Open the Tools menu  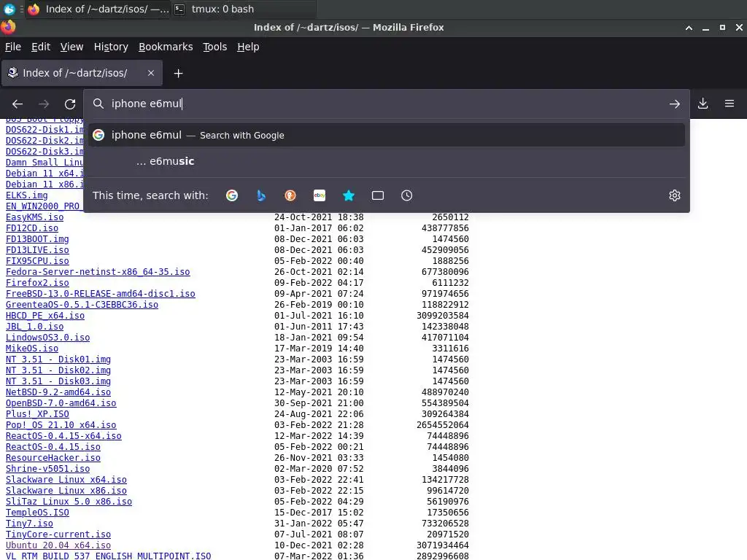[x=215, y=47]
